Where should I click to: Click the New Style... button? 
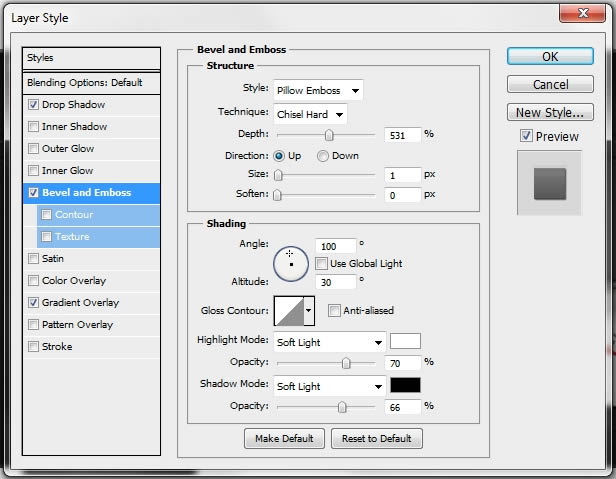[550, 112]
